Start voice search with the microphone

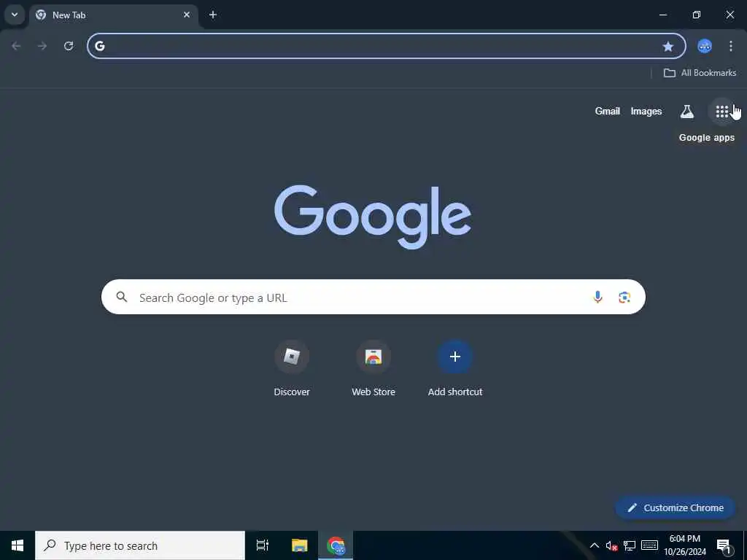(597, 297)
